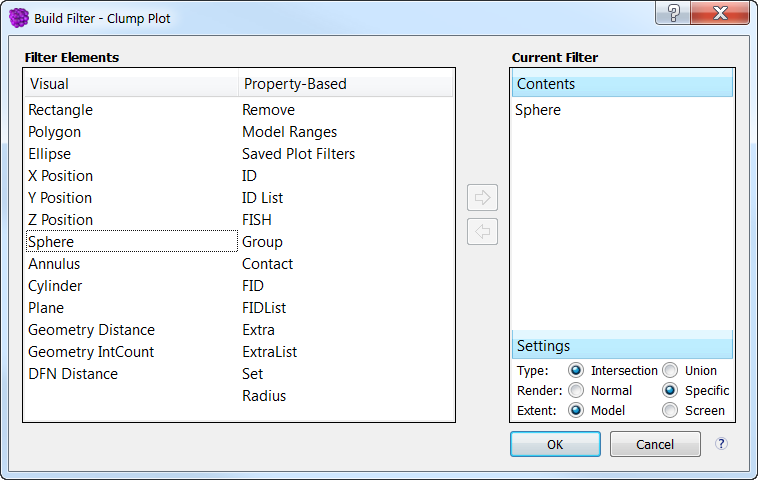Viewport: 758px width, 480px height.
Task: Click the Visual column header
Action: 131,84
